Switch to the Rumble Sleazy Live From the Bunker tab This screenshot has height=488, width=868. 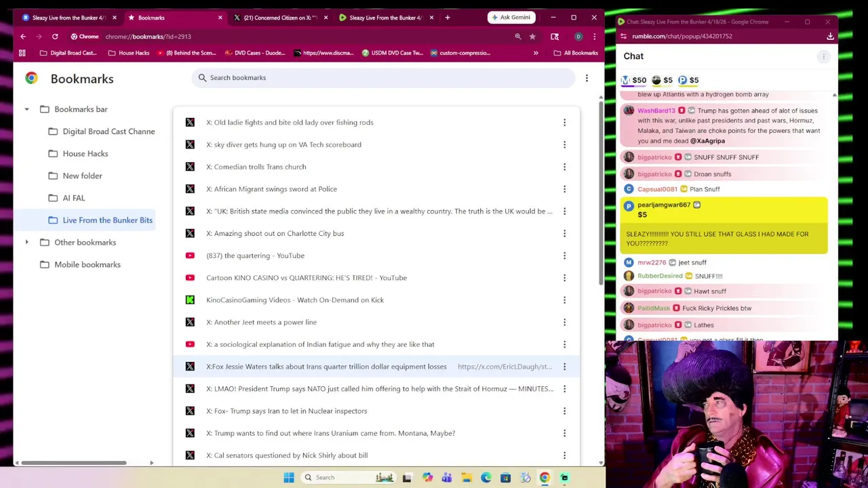point(385,18)
